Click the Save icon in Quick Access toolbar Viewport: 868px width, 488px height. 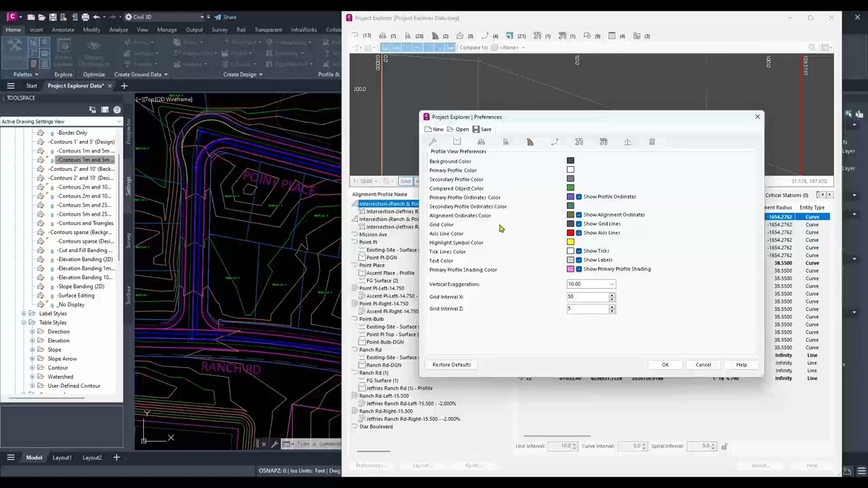[53, 17]
